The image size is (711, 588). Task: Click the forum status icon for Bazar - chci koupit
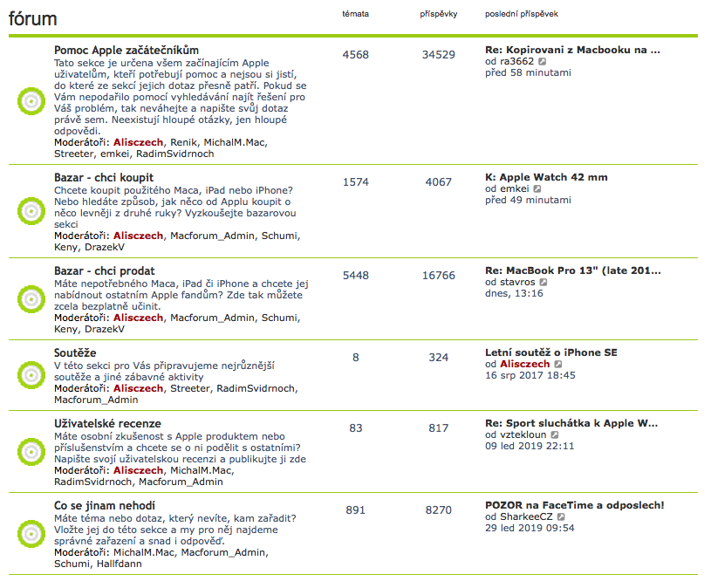pyautogui.click(x=31, y=210)
